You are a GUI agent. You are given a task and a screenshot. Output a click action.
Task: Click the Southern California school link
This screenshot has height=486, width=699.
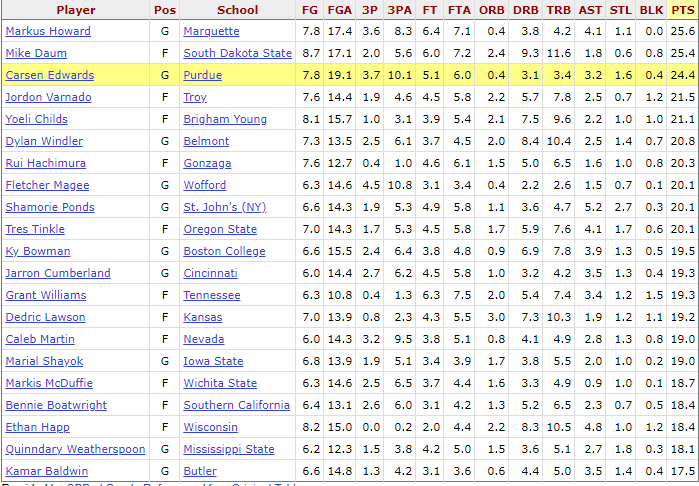[236, 405]
